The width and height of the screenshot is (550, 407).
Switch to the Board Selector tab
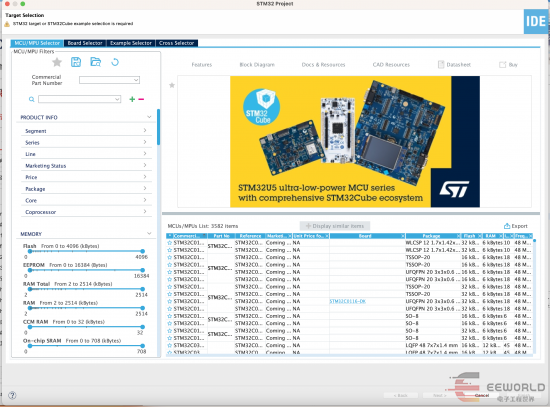(85, 43)
